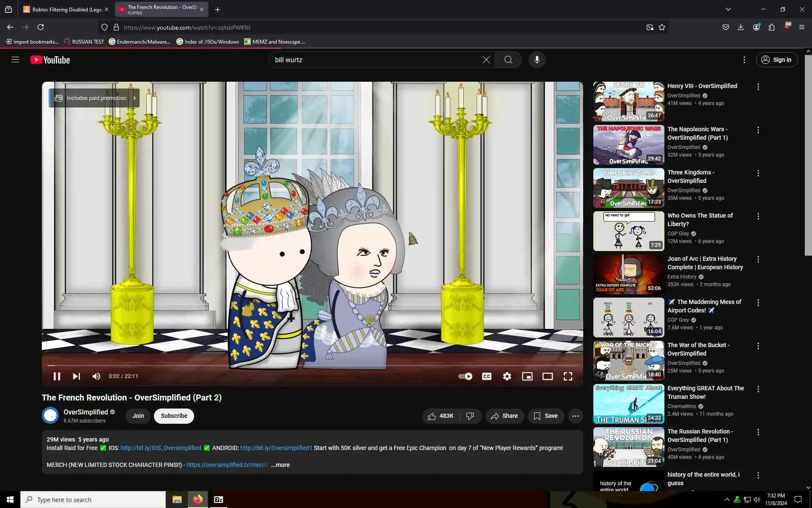
Task: Toggle closed captions
Action: pyautogui.click(x=487, y=376)
